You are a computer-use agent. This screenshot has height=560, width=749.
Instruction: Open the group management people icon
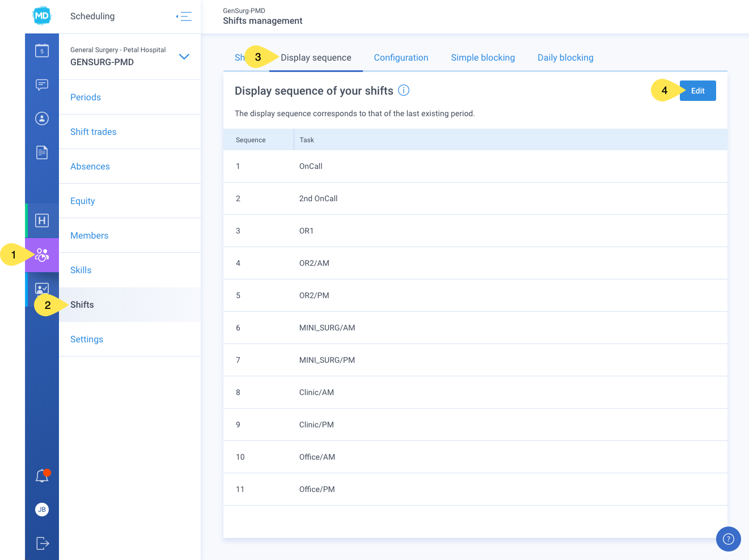pos(42,255)
